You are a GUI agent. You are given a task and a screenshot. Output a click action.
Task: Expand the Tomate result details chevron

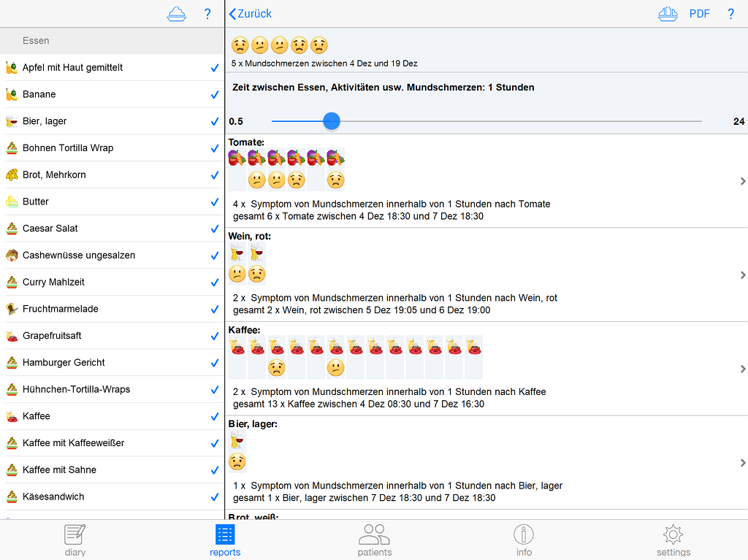[743, 181]
